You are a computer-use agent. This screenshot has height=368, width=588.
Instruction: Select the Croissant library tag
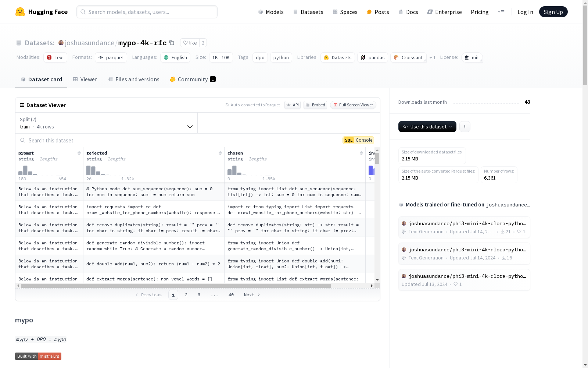click(x=408, y=57)
